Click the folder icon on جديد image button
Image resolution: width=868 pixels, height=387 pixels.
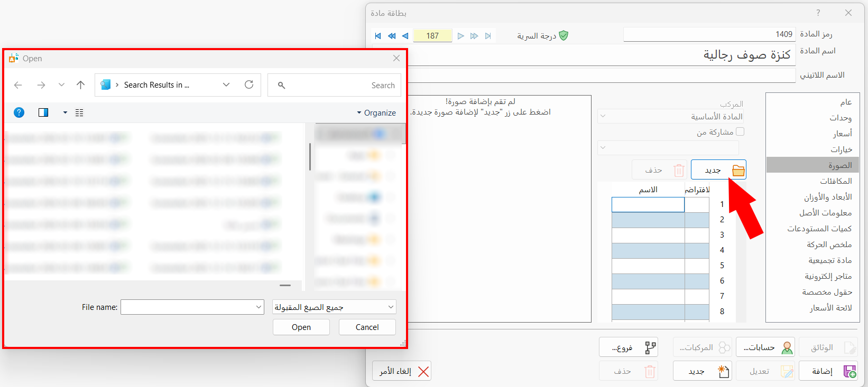(x=738, y=170)
